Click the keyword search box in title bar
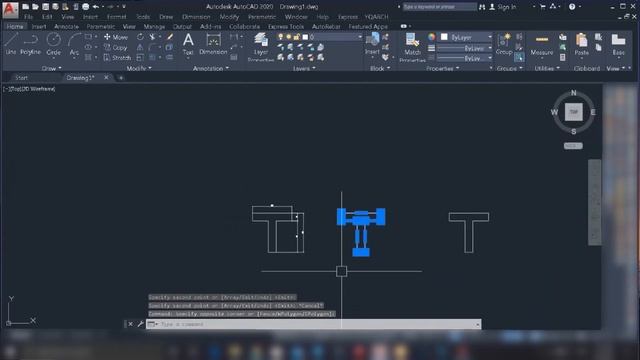The height and width of the screenshot is (360, 640). click(x=440, y=7)
